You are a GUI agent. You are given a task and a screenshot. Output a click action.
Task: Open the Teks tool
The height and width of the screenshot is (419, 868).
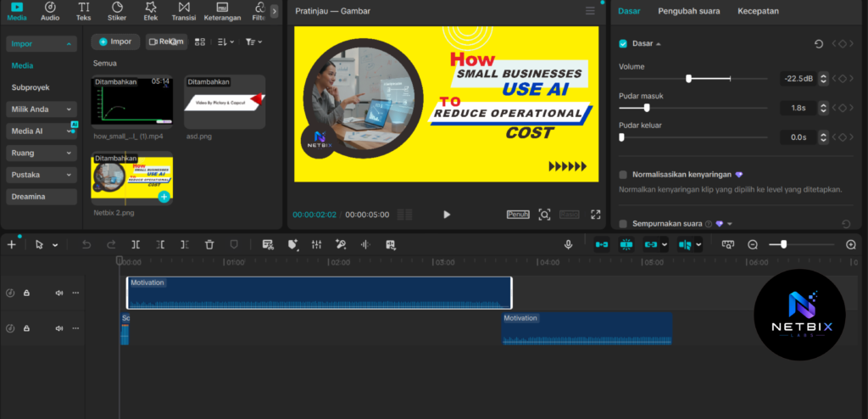coord(84,11)
